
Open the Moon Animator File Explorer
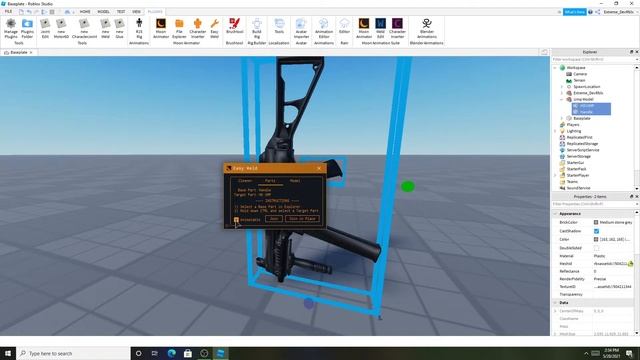tap(179, 28)
